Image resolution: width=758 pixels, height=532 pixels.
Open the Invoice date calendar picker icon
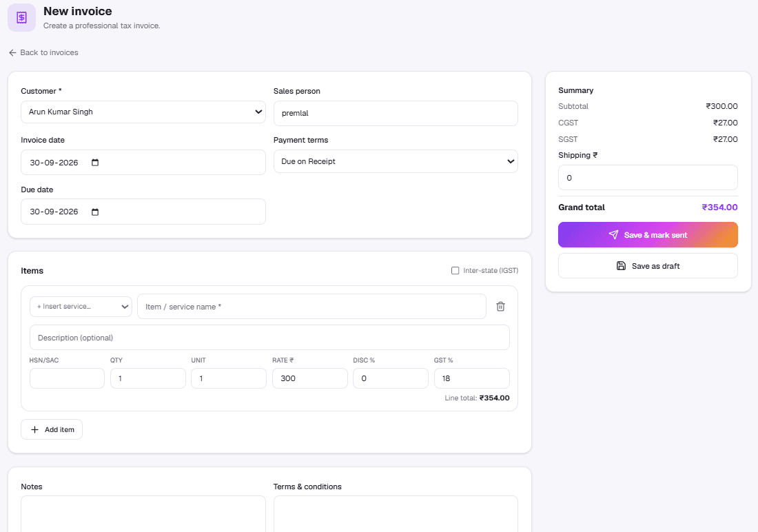click(x=95, y=163)
